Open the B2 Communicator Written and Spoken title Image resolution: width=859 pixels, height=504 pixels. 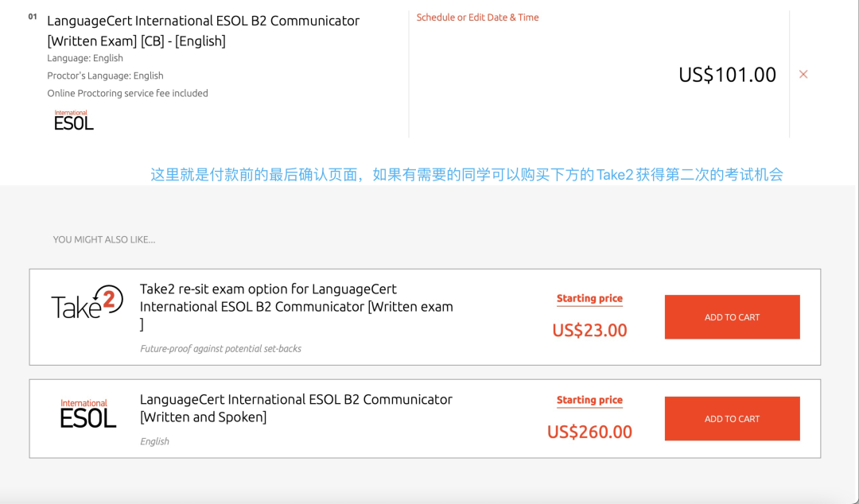click(x=296, y=408)
